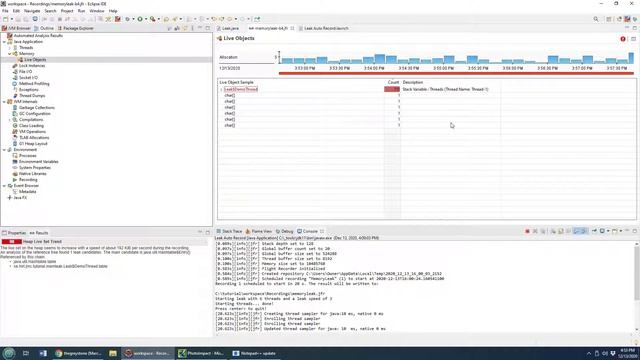Collapse the Java Application tree node
640x360 pixels.
pos(4,42)
